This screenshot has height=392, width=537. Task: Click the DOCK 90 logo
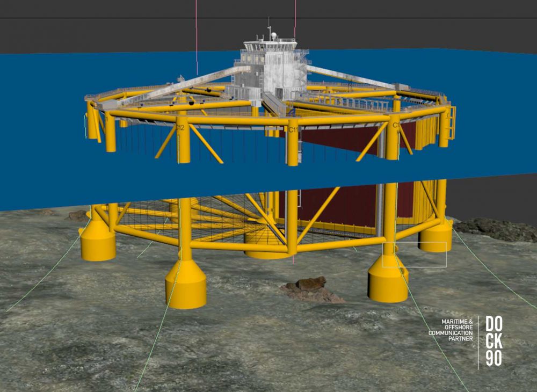pyautogui.click(x=494, y=341)
